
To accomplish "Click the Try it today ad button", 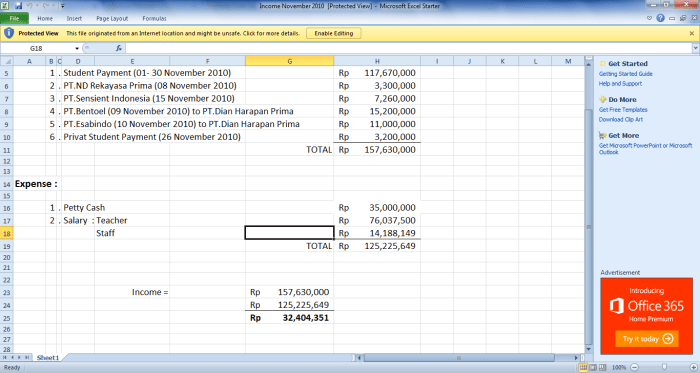I will pos(647,339).
